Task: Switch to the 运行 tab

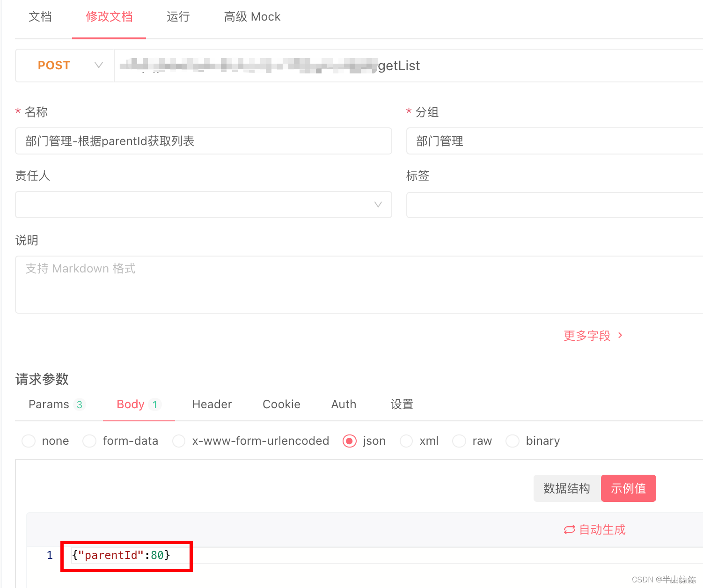Action: coord(178,16)
